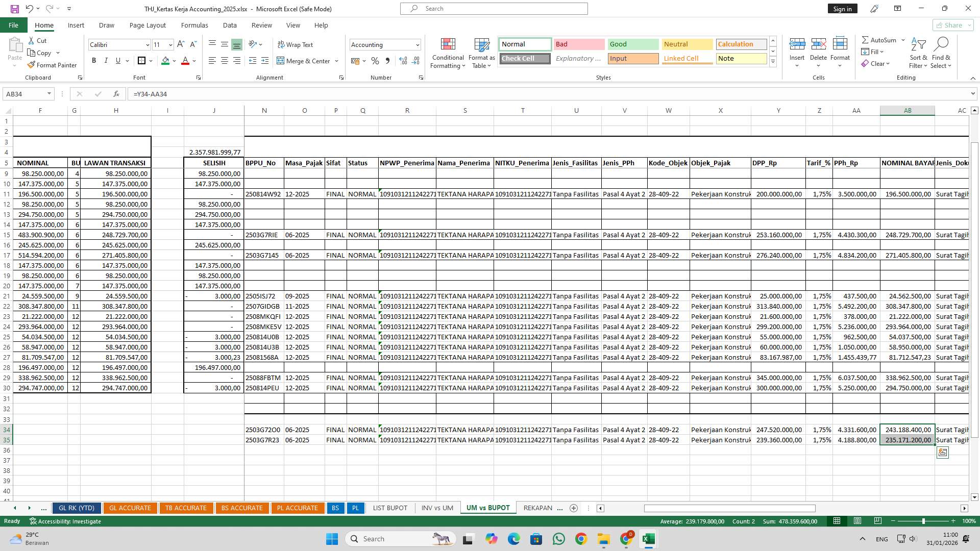Expand the Name Box dropdown arrow
The image size is (980, 551).
pos(49,94)
